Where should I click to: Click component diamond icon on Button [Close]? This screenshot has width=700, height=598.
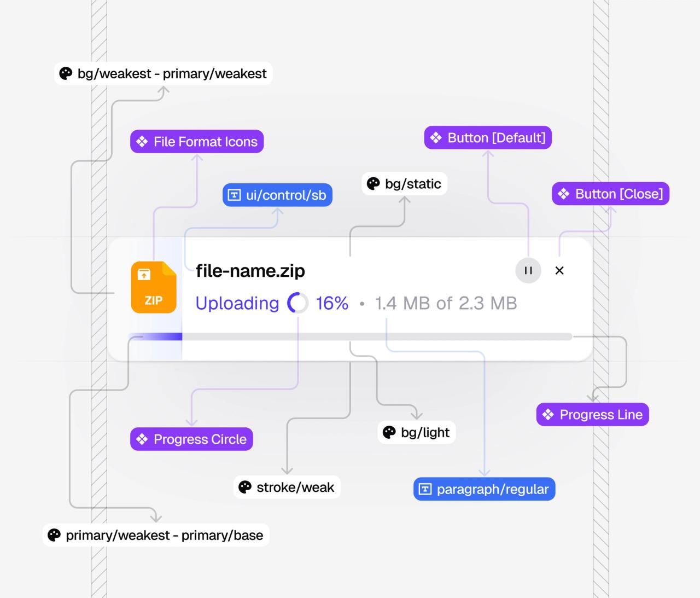click(564, 194)
